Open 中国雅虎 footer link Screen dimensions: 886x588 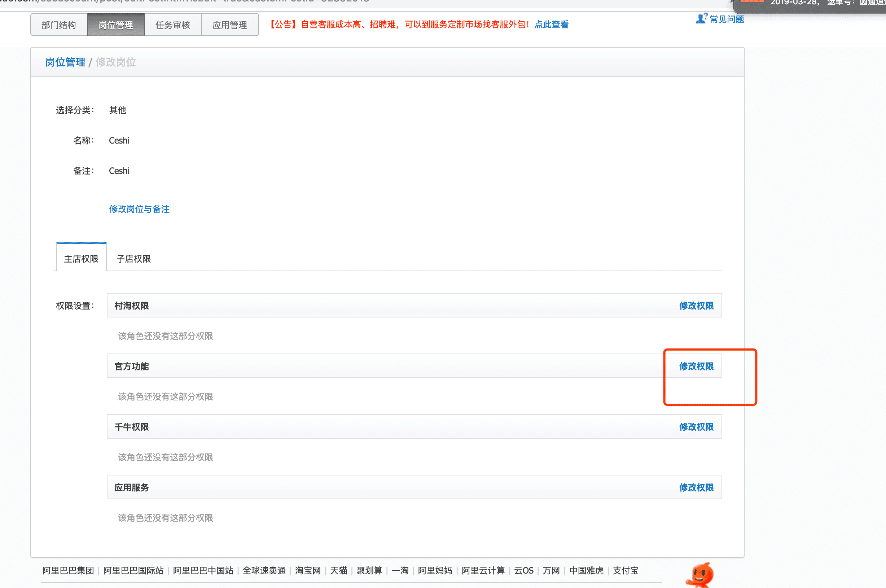point(587,570)
